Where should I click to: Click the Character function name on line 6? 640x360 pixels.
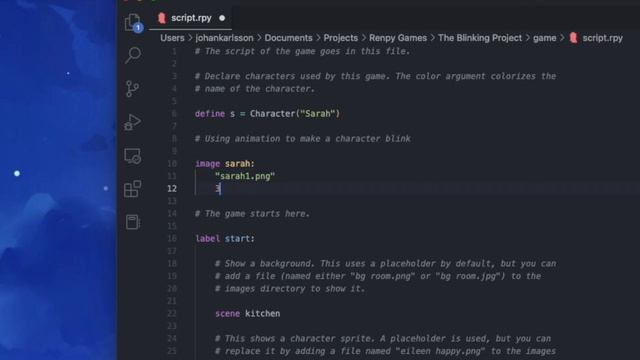click(272, 114)
